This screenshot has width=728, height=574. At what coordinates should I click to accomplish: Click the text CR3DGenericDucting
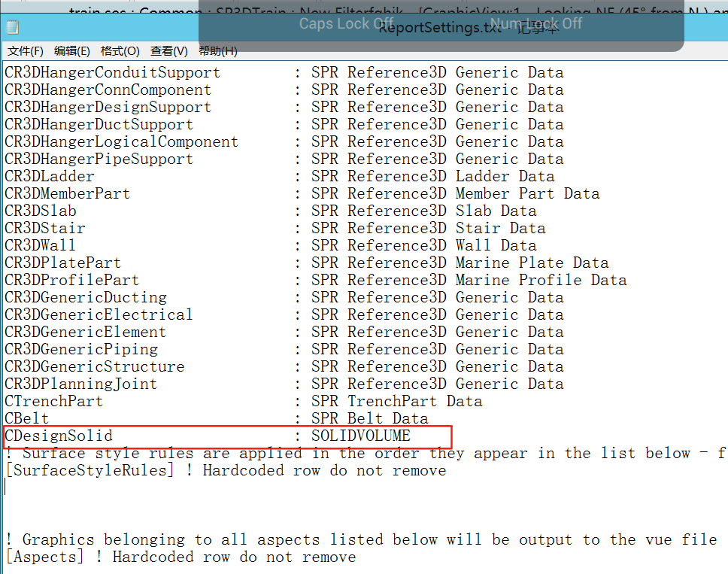tap(86, 298)
